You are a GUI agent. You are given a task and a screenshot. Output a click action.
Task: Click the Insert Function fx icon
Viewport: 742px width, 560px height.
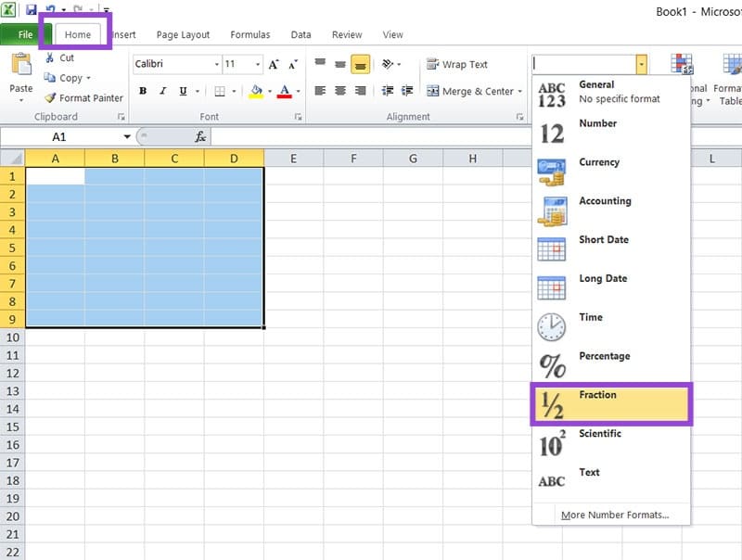[200, 136]
